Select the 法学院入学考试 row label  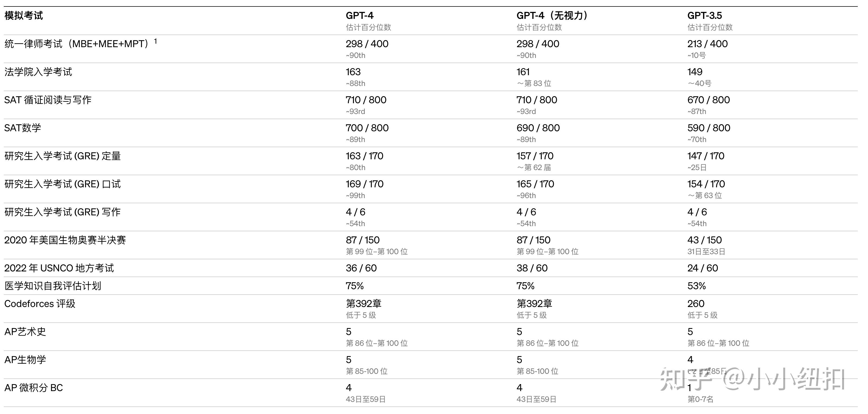click(x=38, y=72)
